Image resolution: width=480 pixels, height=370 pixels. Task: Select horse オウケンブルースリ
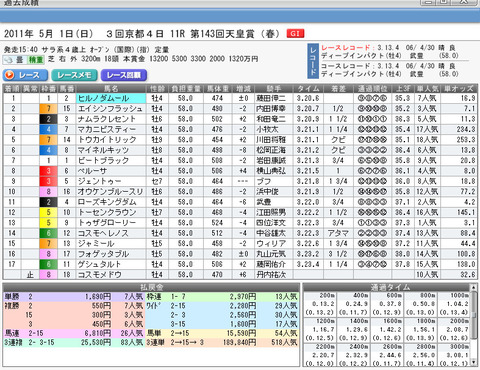(x=111, y=192)
